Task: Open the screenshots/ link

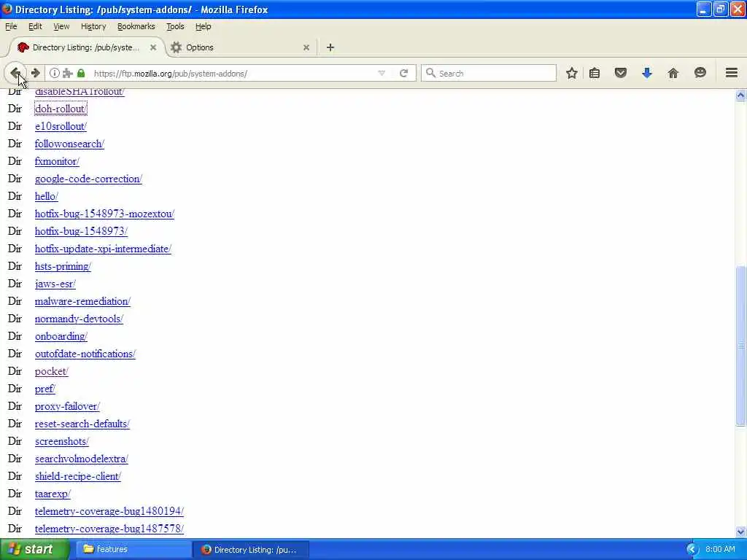Action: [x=61, y=441]
